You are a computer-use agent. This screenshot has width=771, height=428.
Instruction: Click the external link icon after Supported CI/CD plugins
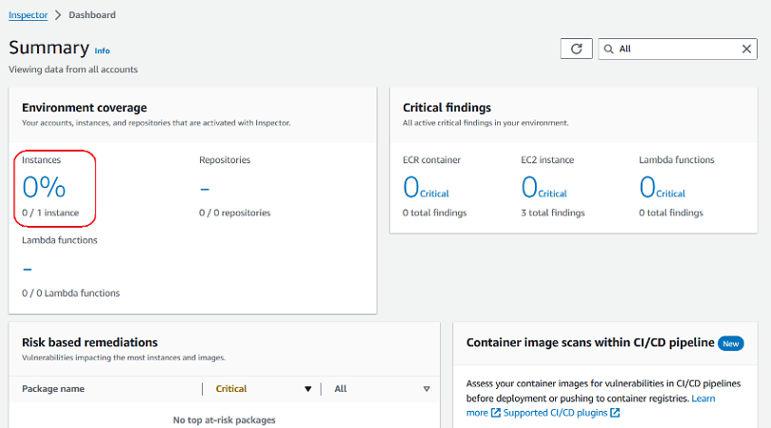coord(615,413)
